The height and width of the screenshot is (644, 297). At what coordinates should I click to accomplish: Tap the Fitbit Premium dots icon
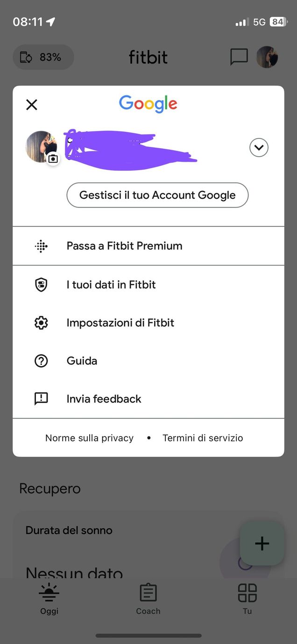(41, 246)
